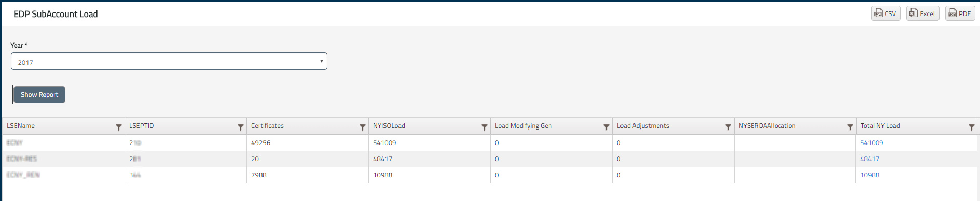Image resolution: width=980 pixels, height=201 pixels.
Task: Open the 10988 Total NY Load link
Action: click(x=870, y=175)
